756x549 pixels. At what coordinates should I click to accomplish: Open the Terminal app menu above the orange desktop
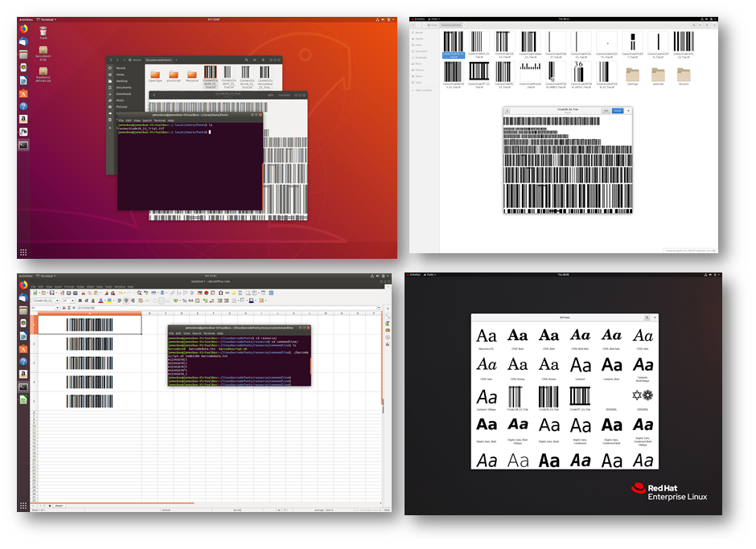pos(47,19)
